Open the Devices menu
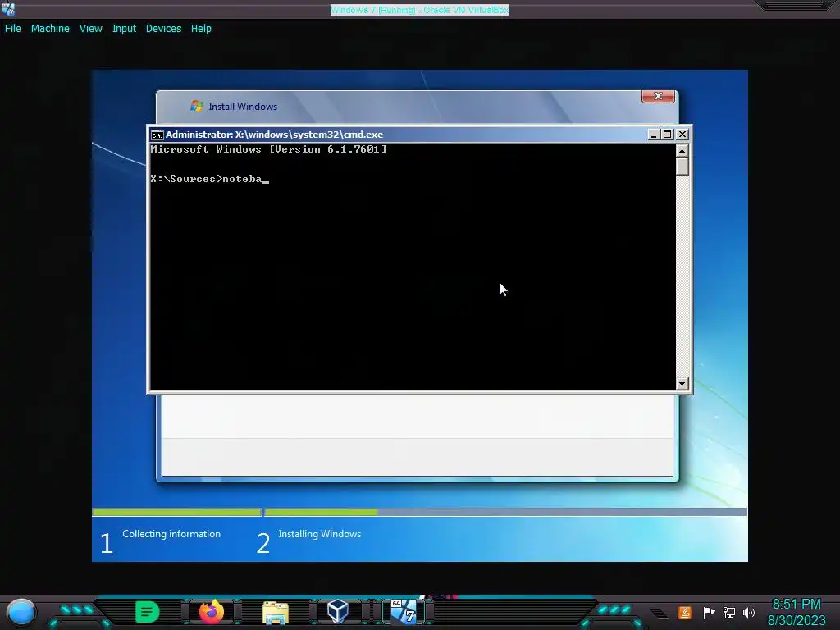 click(163, 29)
